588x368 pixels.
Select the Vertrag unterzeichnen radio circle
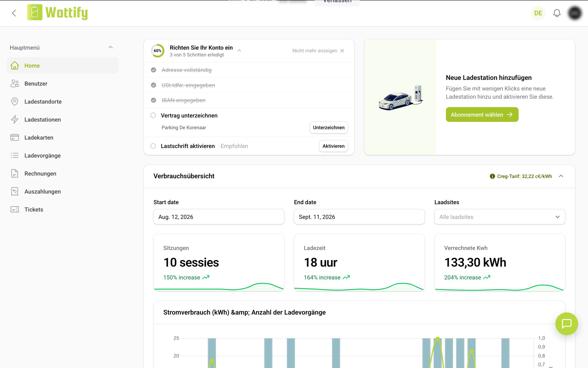(153, 115)
